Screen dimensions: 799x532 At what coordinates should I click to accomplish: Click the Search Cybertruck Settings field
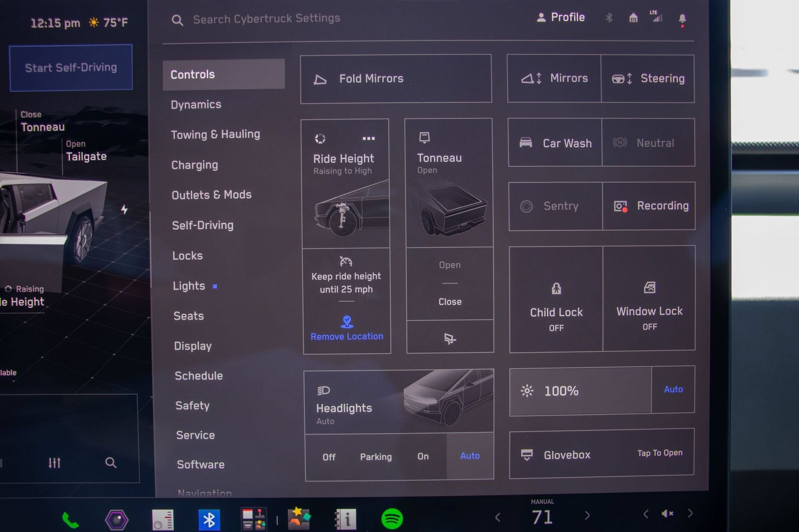pyautogui.click(x=266, y=19)
